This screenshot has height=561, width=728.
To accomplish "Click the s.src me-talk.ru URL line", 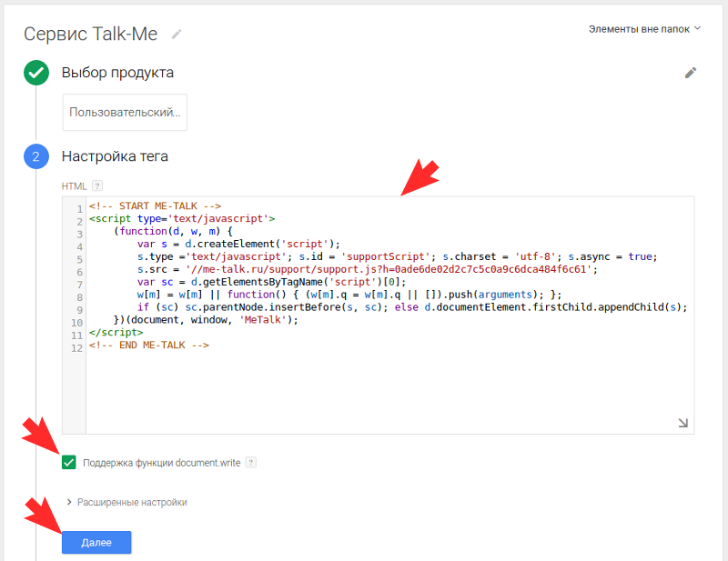I will pyautogui.click(x=368, y=269).
